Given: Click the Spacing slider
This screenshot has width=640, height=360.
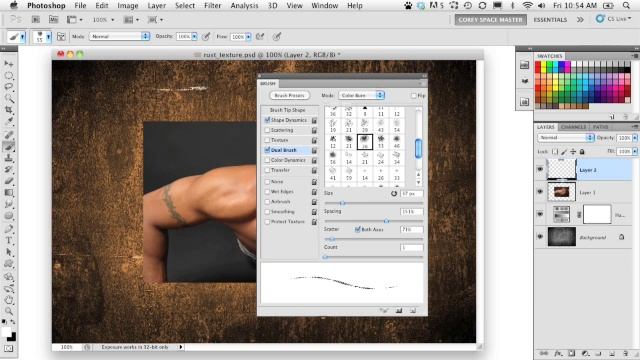Looking at the screenshot, I should click(x=373, y=221).
